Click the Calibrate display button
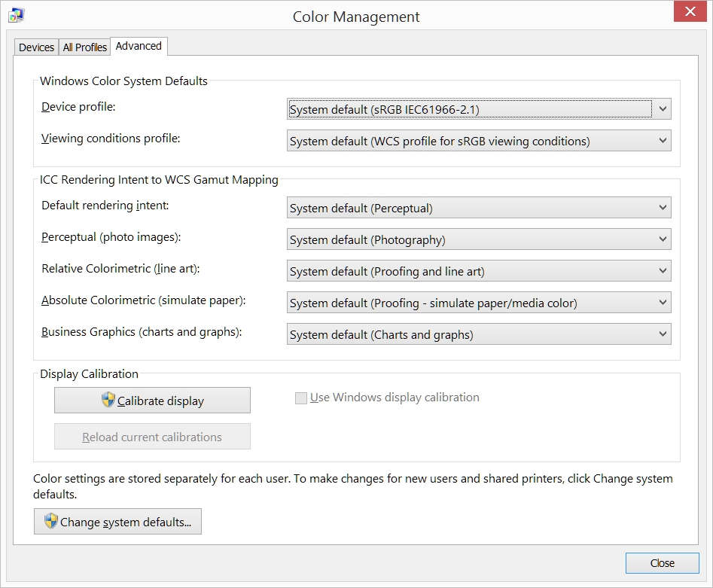 pyautogui.click(x=152, y=401)
